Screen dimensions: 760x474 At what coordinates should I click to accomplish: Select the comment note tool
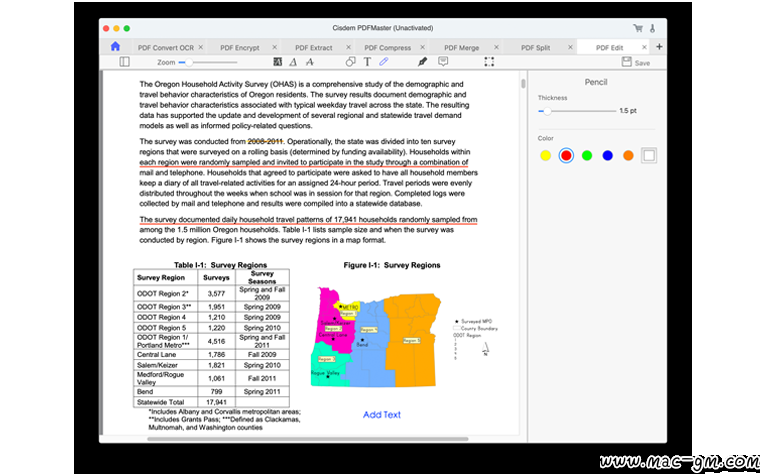pyautogui.click(x=443, y=62)
